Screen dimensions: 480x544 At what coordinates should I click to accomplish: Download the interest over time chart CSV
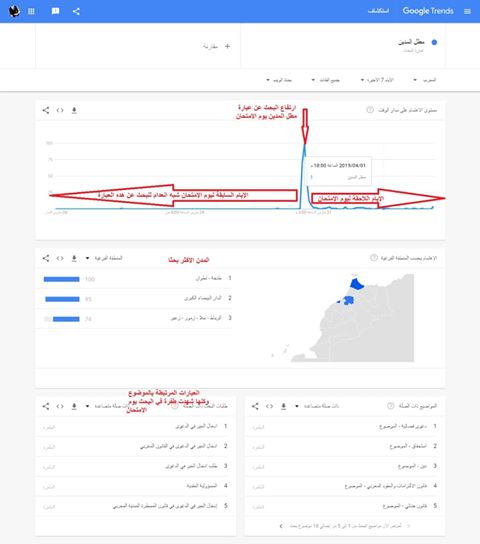pos(74,110)
